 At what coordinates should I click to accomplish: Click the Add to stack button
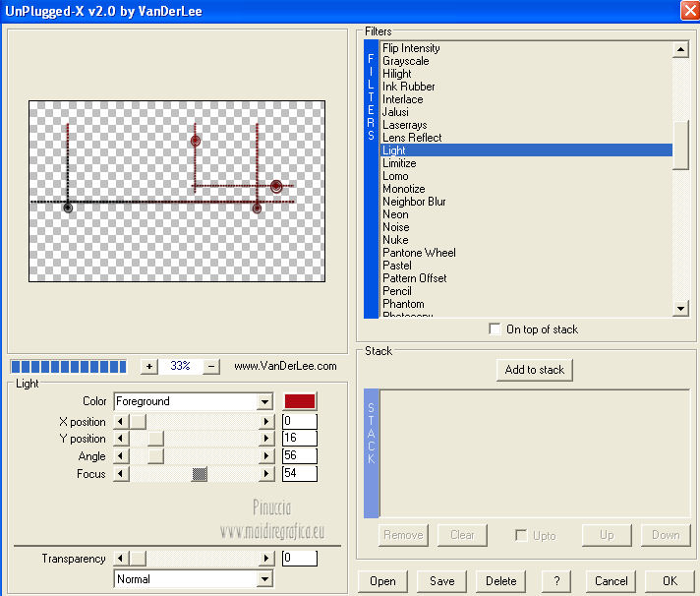534,370
